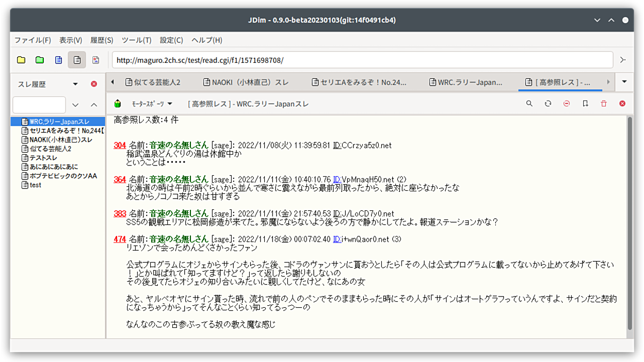Click the green folder icon in toolbar
644x362 pixels.
point(40,60)
